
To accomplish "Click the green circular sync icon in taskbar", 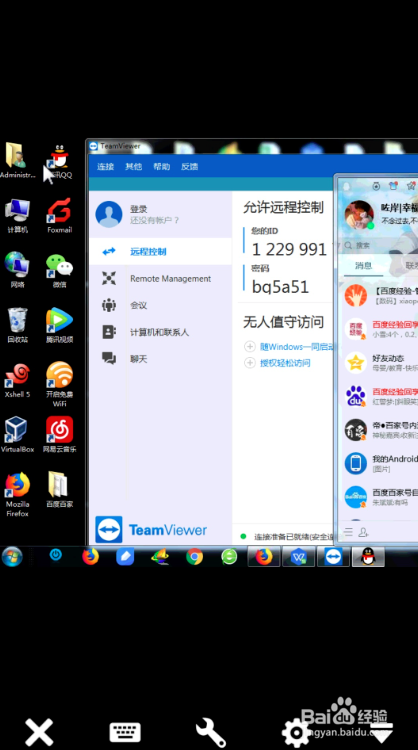I will click(x=229, y=557).
